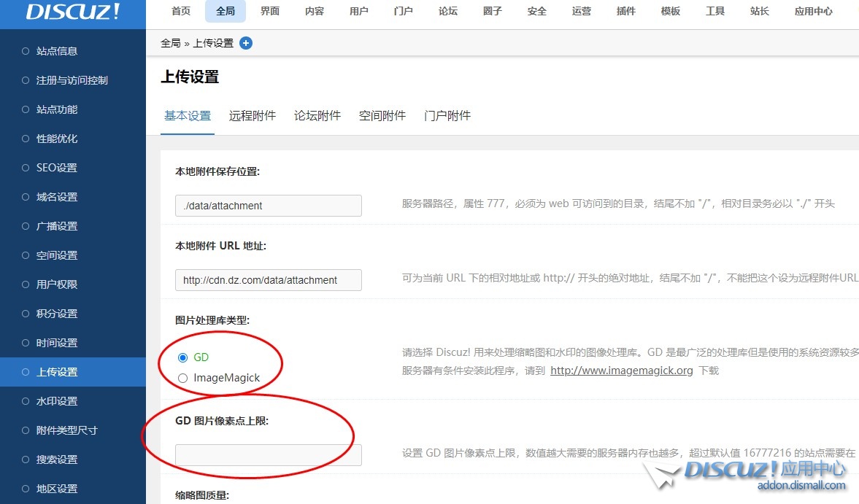Click the GD 图片像素点上限 input field
Image resolution: width=859 pixels, height=504 pixels.
[x=269, y=455]
